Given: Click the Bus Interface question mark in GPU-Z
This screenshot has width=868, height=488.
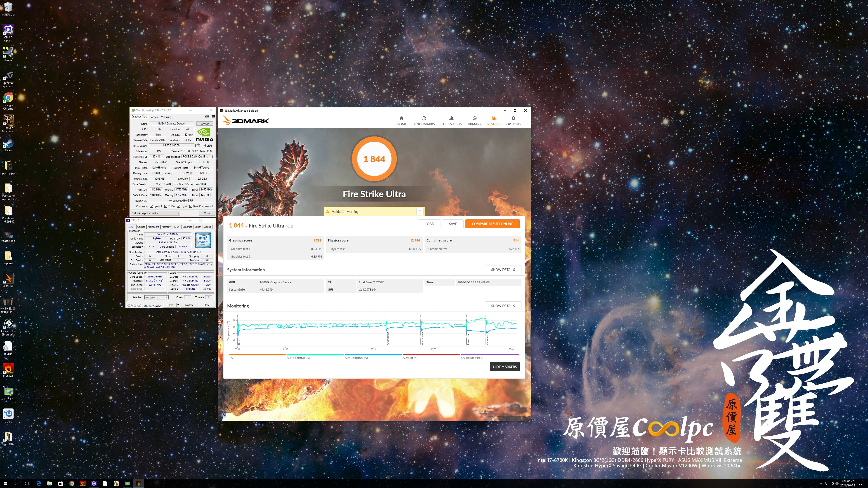Looking at the screenshot, I should point(212,157).
